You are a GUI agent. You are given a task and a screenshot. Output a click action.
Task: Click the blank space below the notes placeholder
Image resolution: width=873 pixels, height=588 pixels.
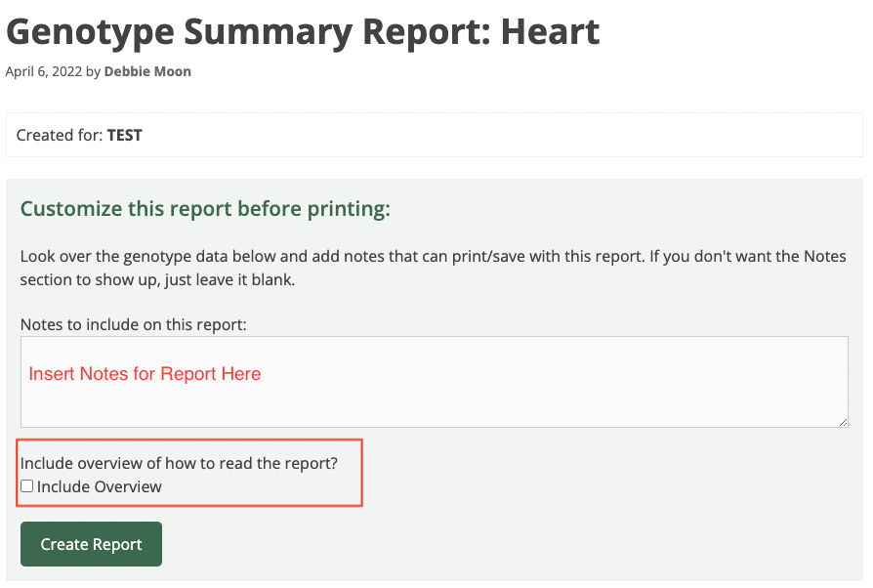point(435,406)
